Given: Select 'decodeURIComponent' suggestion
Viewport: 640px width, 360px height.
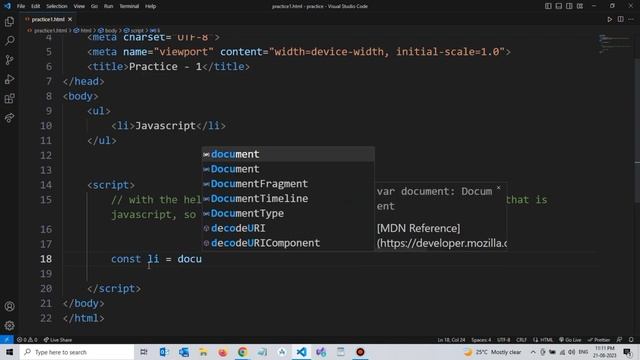Looking at the screenshot, I should pyautogui.click(x=288, y=243).
